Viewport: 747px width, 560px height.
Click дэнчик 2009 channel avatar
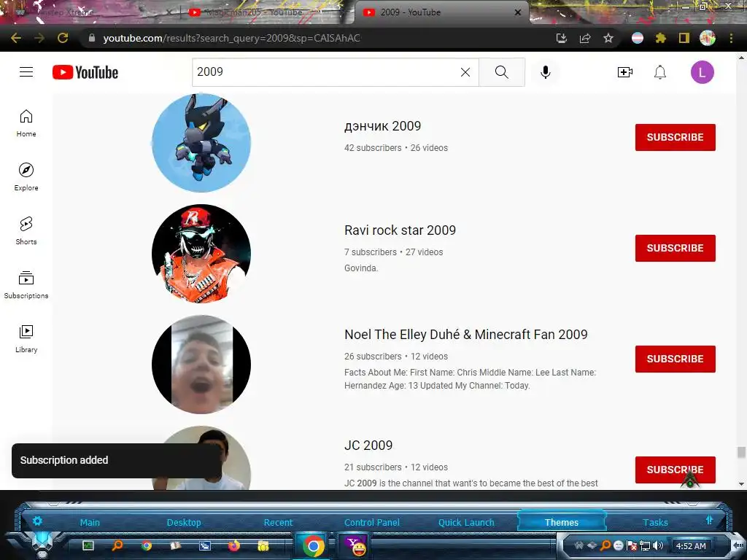point(201,142)
